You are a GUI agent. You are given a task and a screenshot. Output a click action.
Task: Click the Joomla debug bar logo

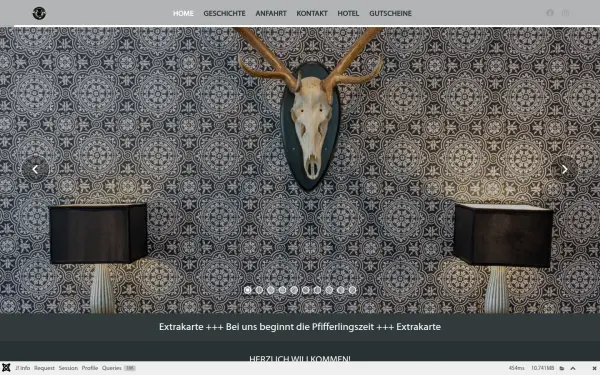point(6,368)
